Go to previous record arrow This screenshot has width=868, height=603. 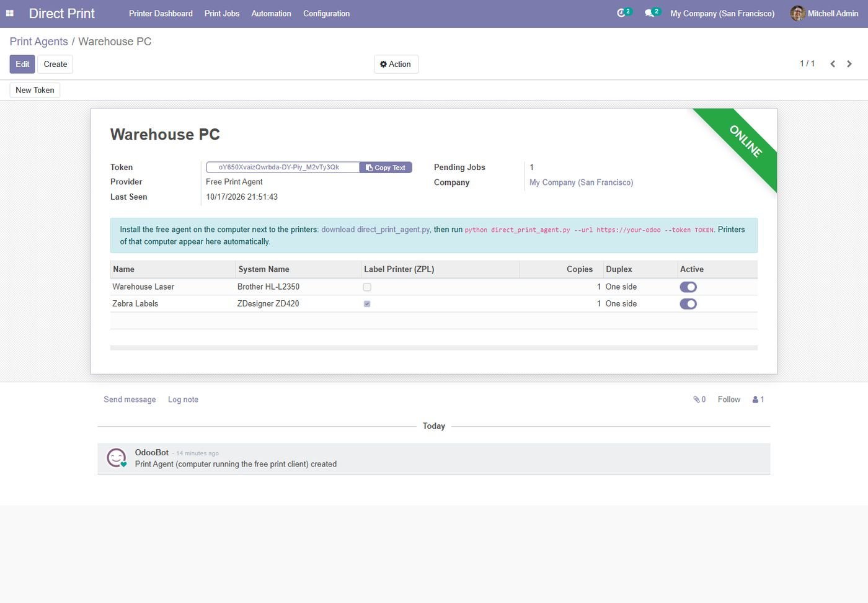tap(833, 64)
